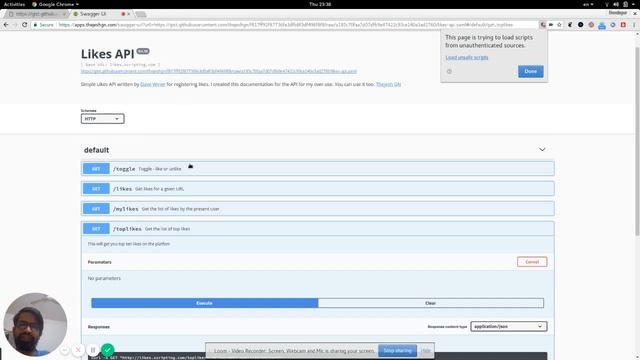Image resolution: width=640 pixels, height=360 pixels.
Task: Go back with the browser back arrow
Action: click(6, 25)
